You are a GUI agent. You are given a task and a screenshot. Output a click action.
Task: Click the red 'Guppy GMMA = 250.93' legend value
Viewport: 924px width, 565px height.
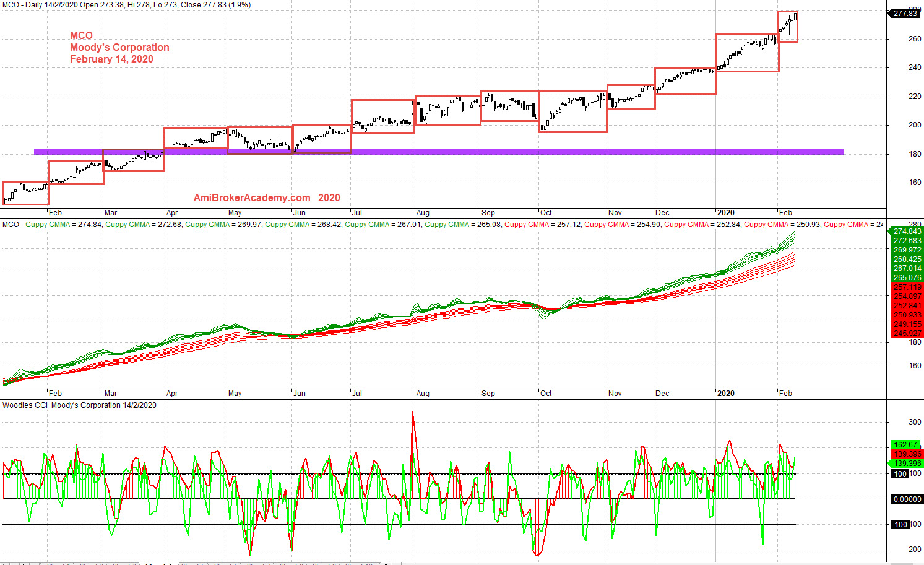click(782, 225)
